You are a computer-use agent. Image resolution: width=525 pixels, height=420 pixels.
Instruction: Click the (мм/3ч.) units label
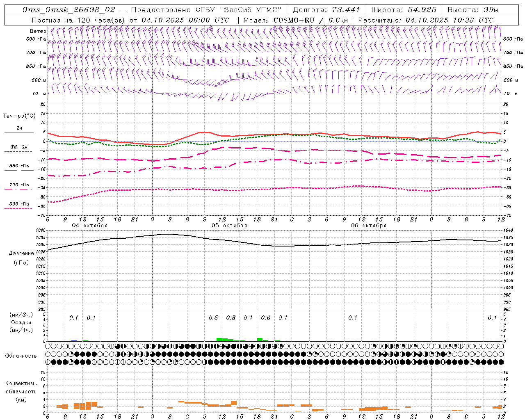(x=21, y=315)
